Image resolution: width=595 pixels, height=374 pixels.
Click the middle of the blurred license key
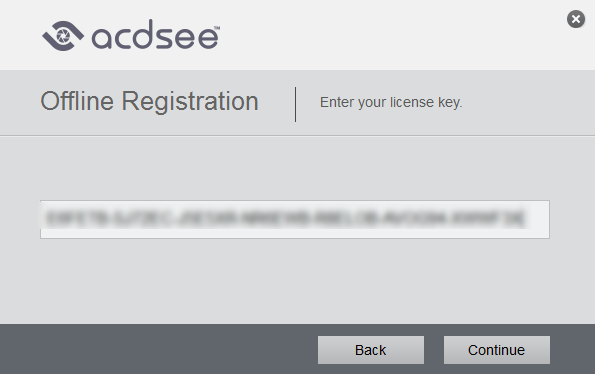click(x=285, y=219)
